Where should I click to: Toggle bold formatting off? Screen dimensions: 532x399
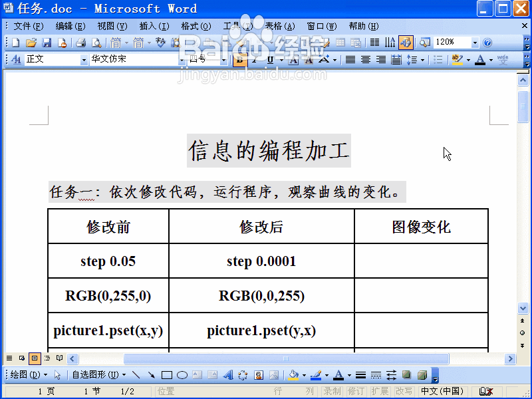tap(239, 59)
